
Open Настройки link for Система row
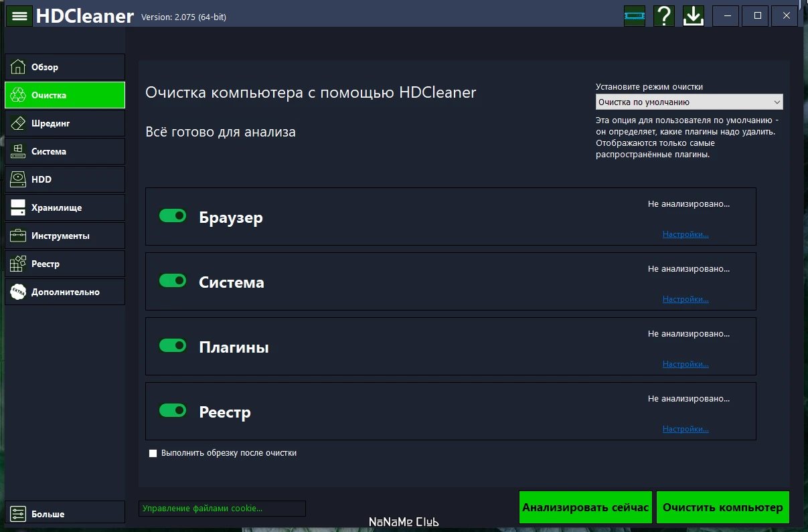(x=685, y=299)
